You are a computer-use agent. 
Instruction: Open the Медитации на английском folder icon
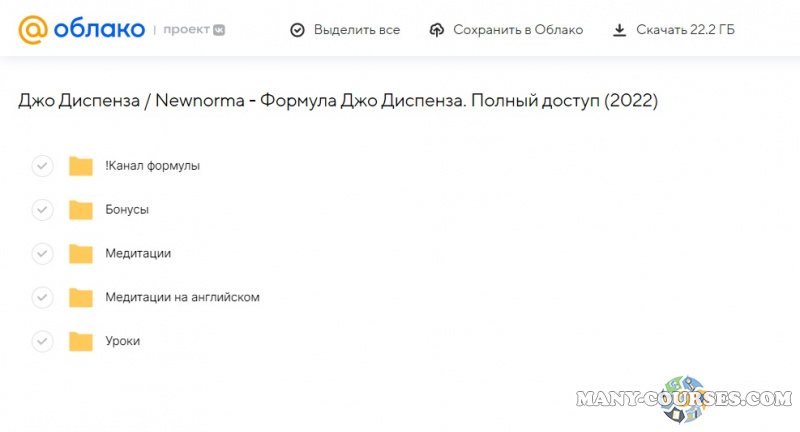coord(81,298)
